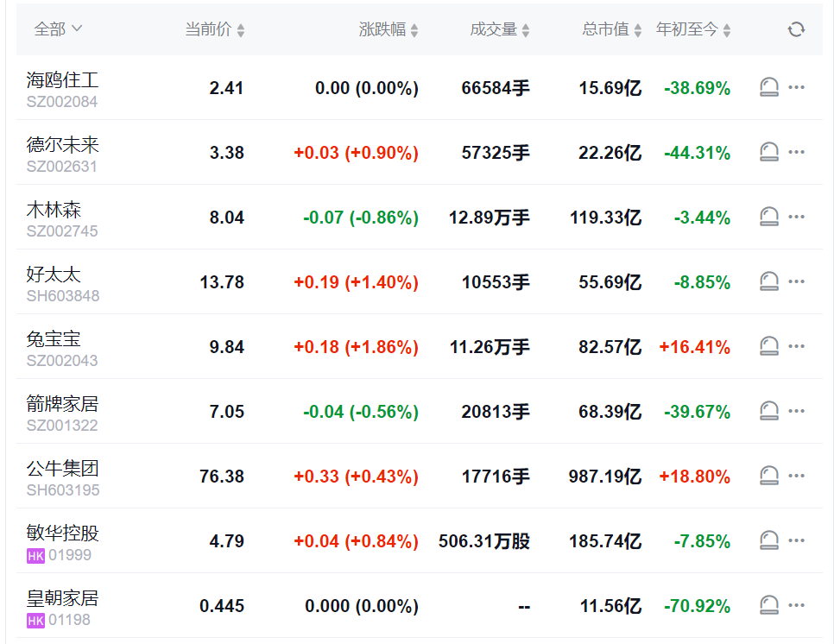Click 箭牌家居 volume 20813手

(496, 412)
